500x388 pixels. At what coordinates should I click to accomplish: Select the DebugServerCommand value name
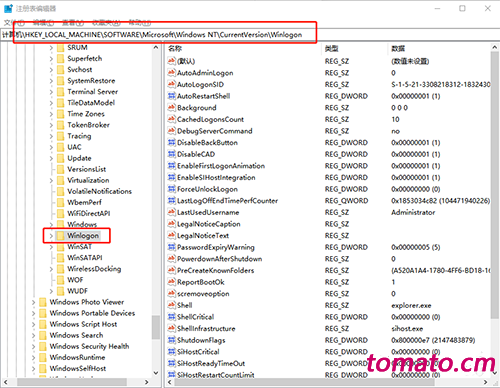(x=215, y=131)
